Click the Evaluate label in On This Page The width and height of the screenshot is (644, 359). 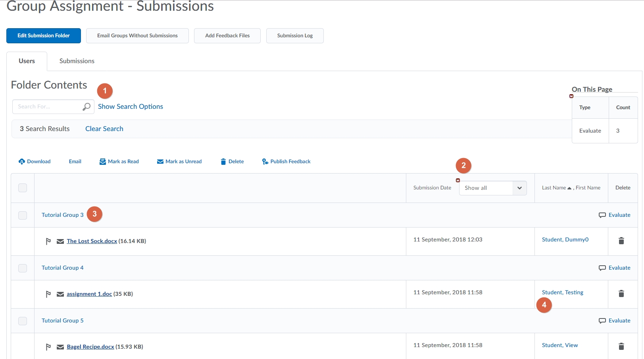point(590,131)
